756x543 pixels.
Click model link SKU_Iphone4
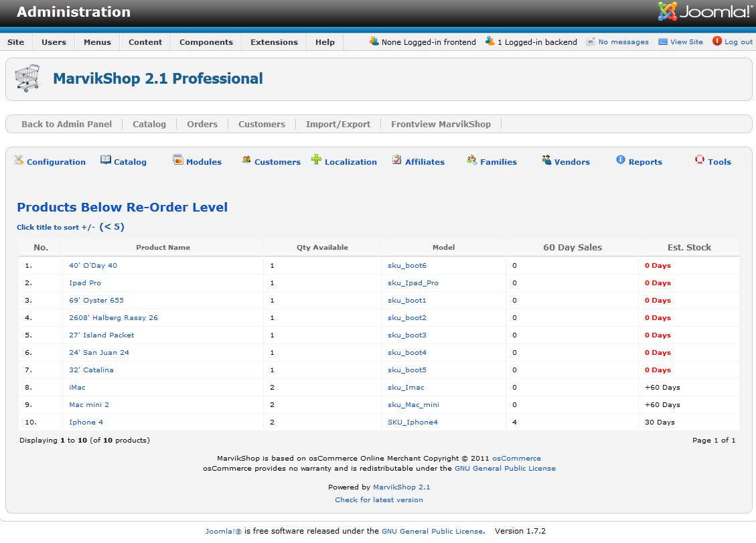(412, 422)
